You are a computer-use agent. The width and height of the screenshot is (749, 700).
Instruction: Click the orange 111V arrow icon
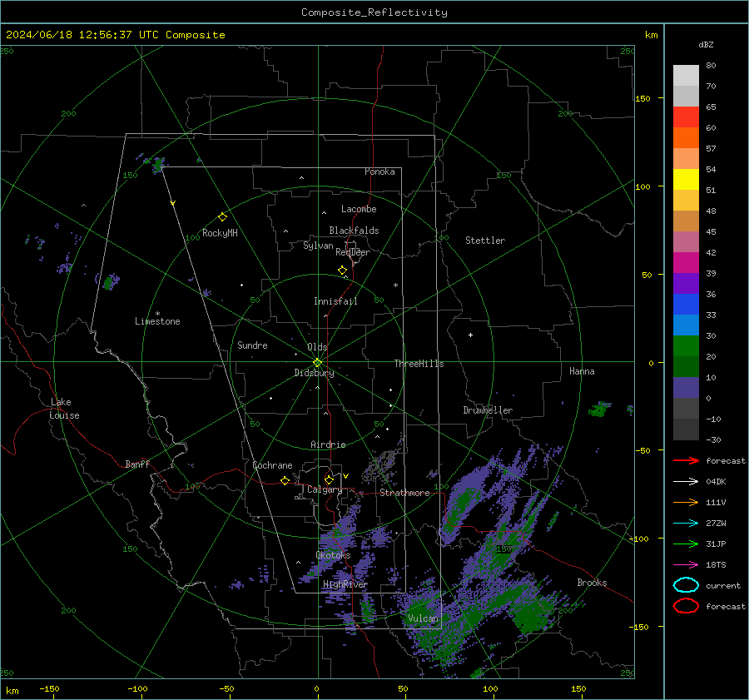pyautogui.click(x=686, y=502)
